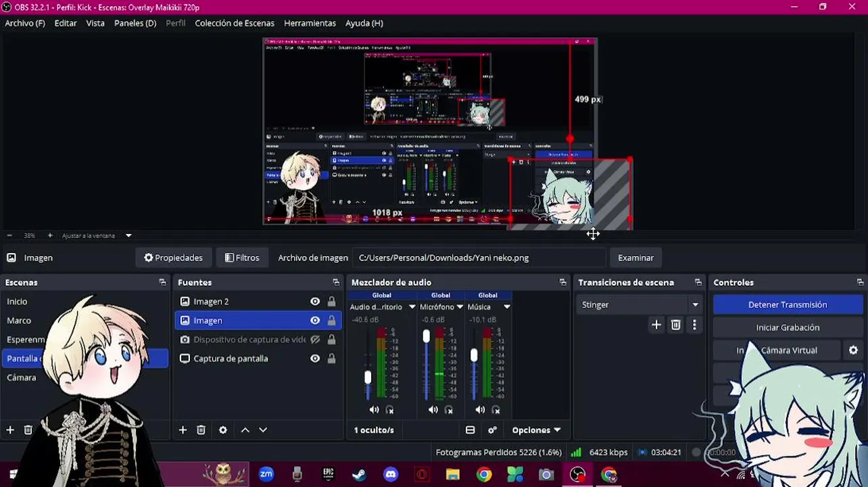Remove the Stinger transition
The height and width of the screenshot is (487, 868).
(x=675, y=325)
